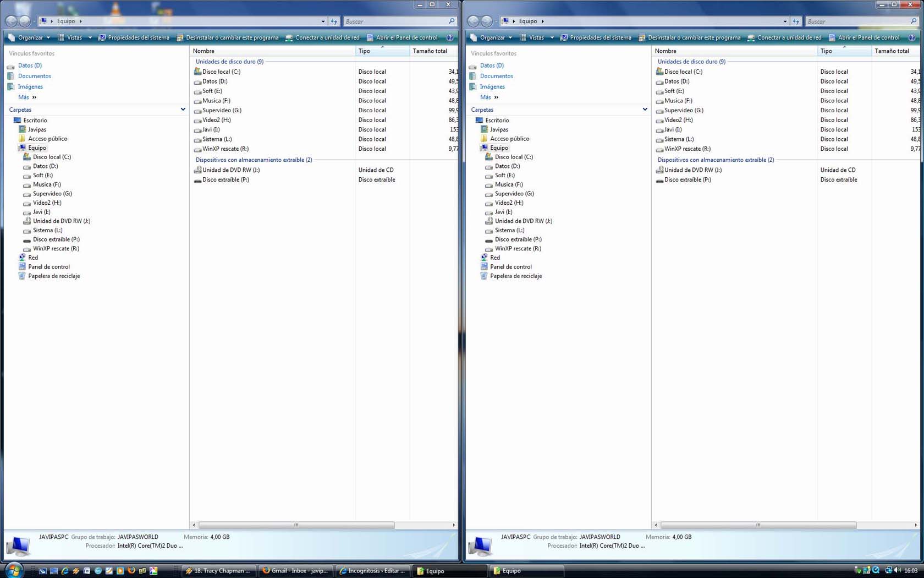
Task: Click the Más link under favorites in the right window
Action: [x=486, y=97]
